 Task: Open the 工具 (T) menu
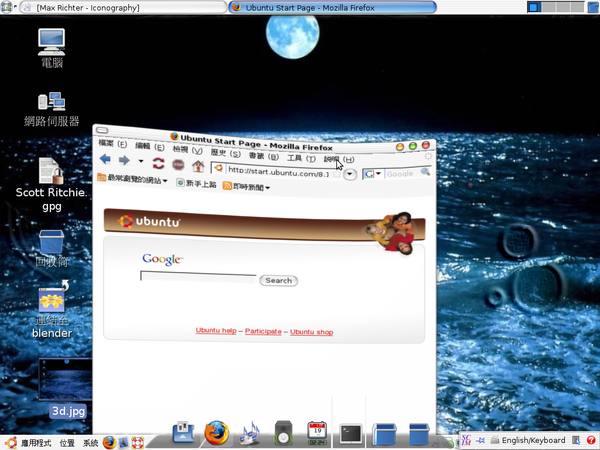click(301, 158)
